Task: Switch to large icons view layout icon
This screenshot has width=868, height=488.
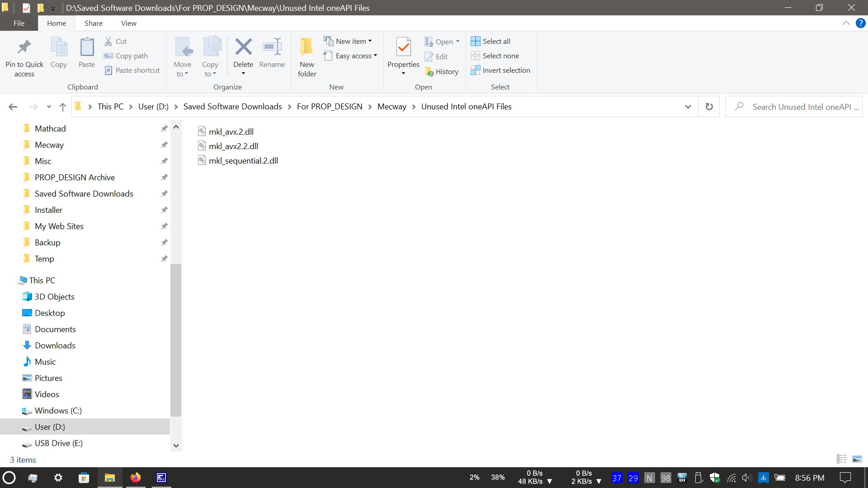Action: (857, 459)
